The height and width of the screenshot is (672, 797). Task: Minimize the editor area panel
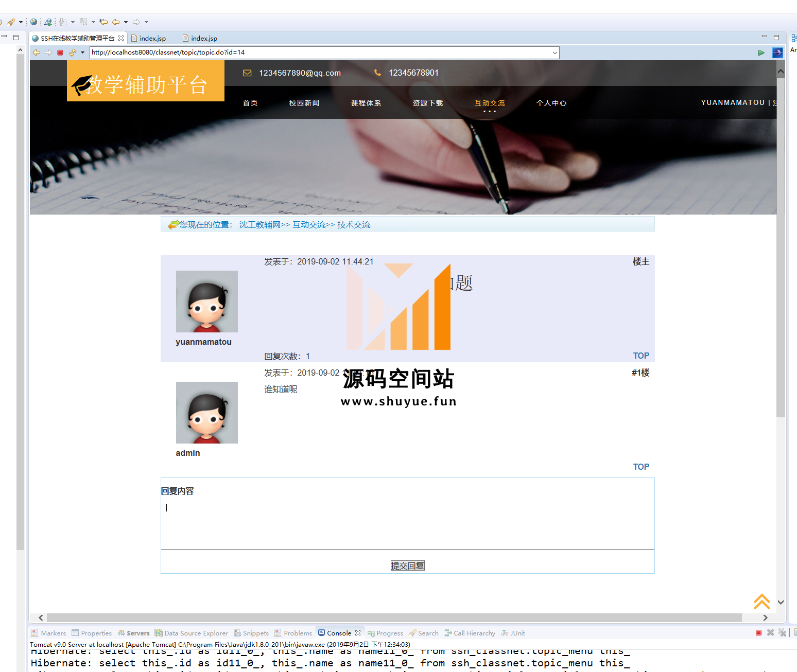tap(765, 37)
